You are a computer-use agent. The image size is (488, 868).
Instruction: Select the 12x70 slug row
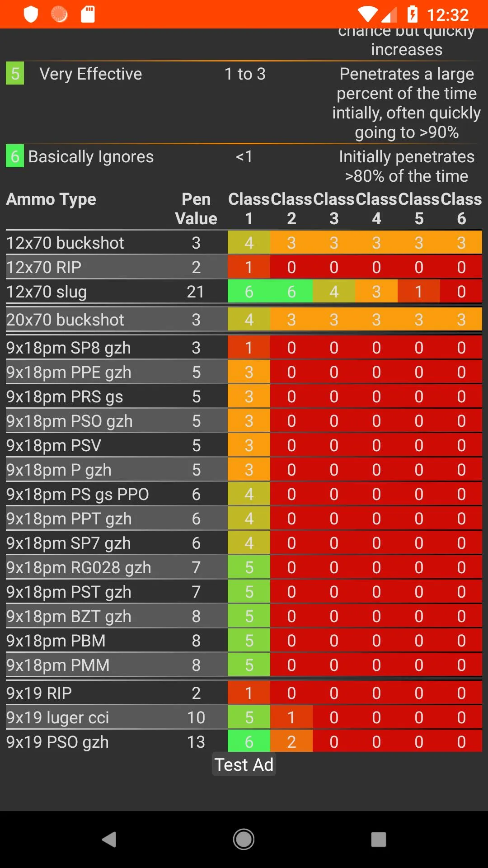(x=244, y=292)
